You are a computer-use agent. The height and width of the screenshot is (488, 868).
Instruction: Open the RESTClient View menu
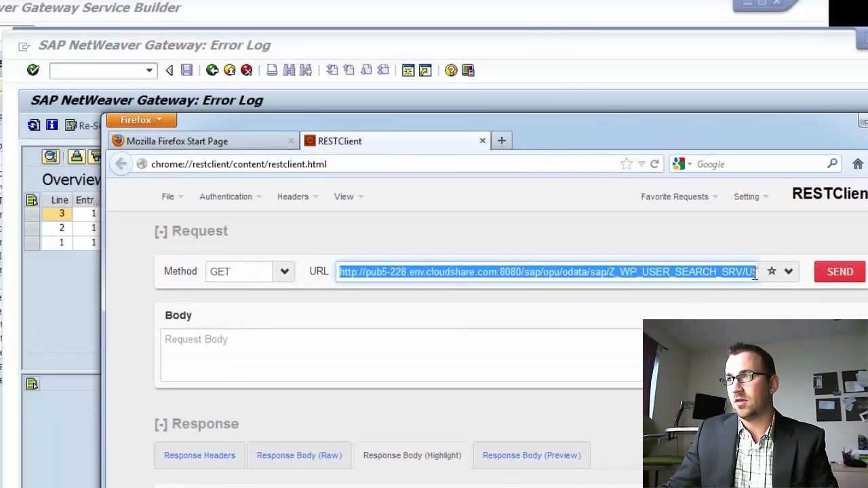point(349,197)
